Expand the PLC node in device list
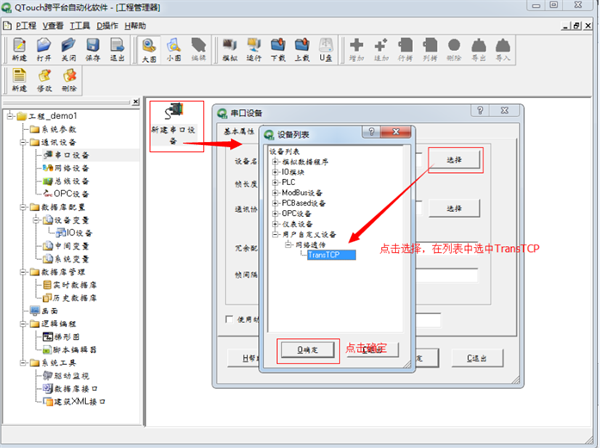Screen dimensions: 600x448 click(x=276, y=183)
